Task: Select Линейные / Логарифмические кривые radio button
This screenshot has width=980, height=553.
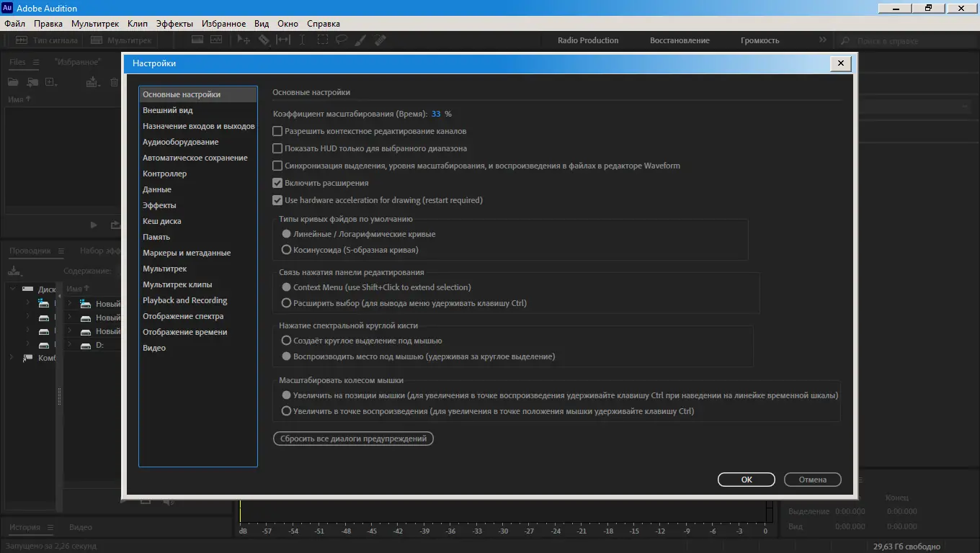Action: pos(287,234)
